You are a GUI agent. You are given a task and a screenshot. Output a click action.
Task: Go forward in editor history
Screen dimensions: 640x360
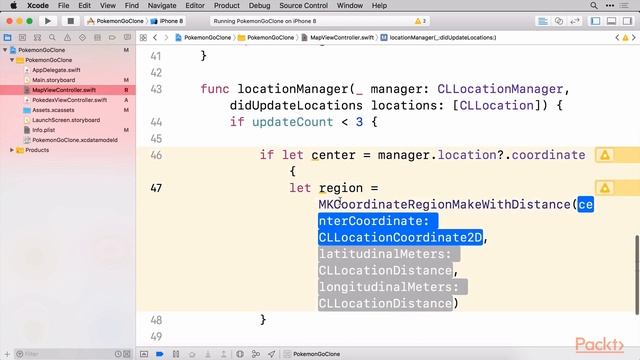[x=166, y=38]
